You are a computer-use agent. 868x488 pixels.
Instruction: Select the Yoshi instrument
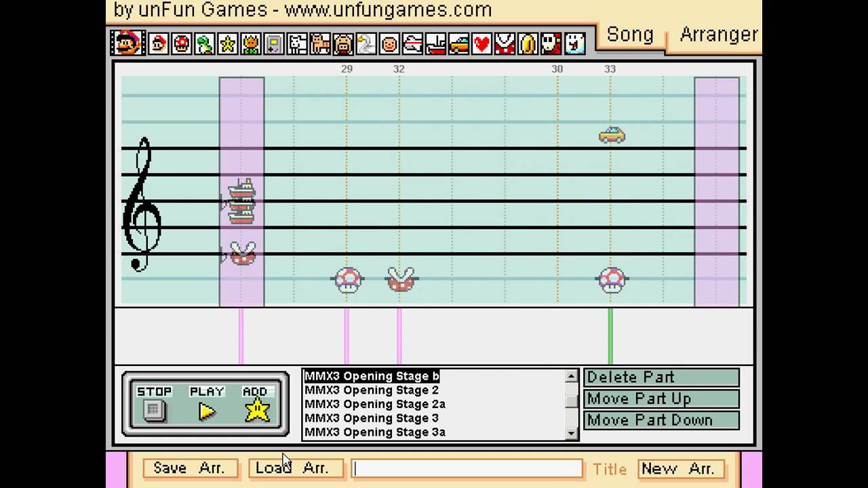(205, 45)
